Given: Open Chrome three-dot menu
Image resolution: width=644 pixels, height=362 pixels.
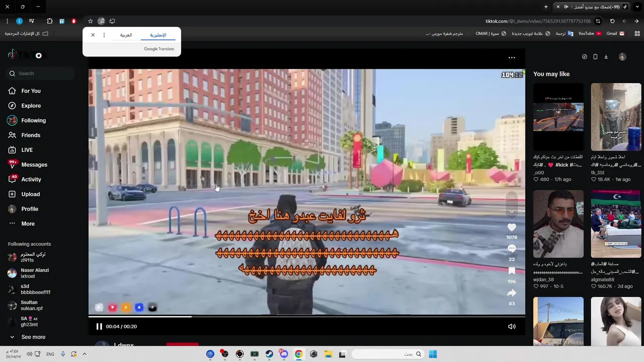Looking at the screenshot, I should point(7,21).
